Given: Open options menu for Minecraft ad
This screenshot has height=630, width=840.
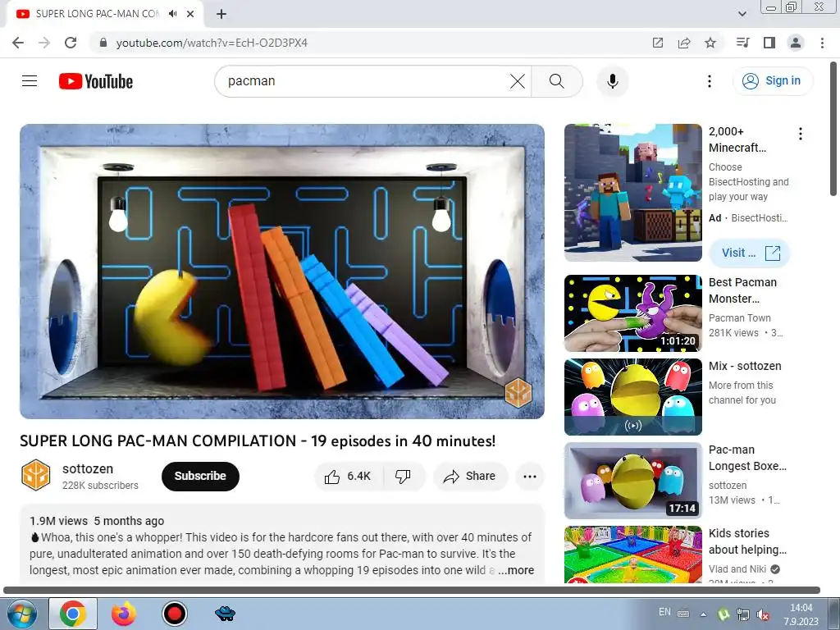Looking at the screenshot, I should (801, 134).
